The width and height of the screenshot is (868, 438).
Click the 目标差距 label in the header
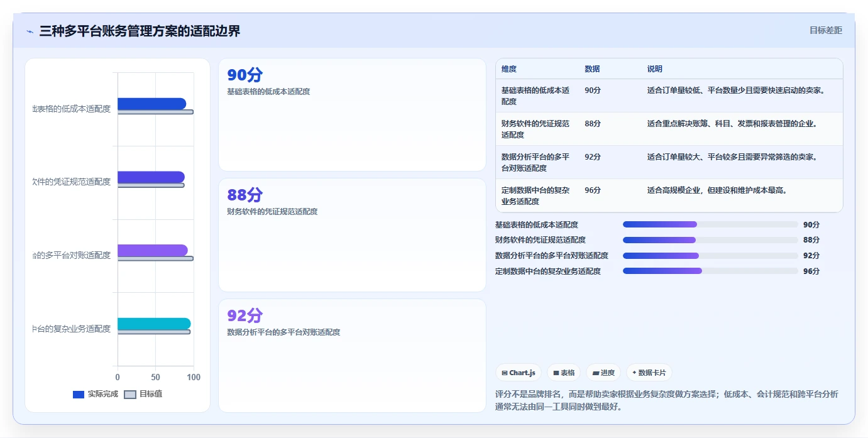[825, 30]
